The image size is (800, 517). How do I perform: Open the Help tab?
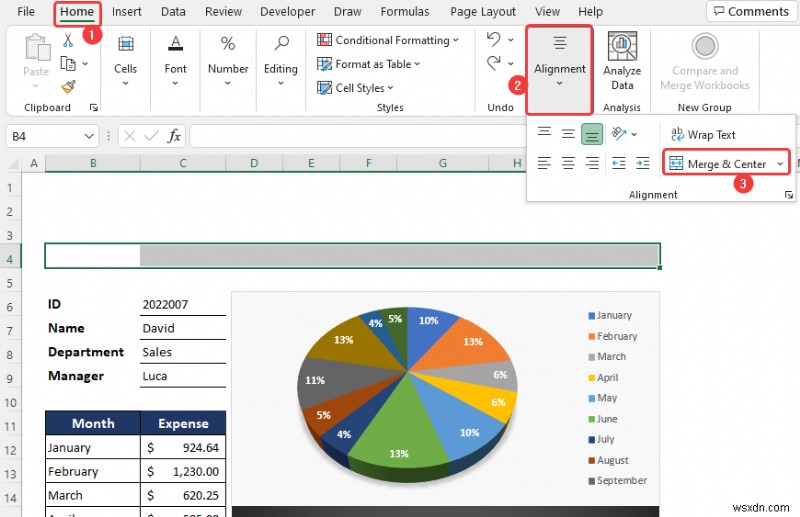coord(590,11)
